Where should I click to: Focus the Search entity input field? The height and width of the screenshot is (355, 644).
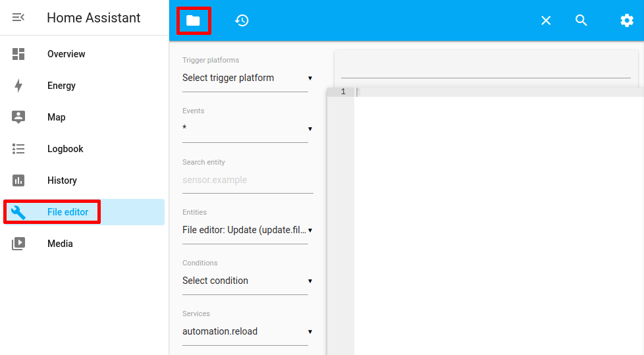[x=248, y=180]
